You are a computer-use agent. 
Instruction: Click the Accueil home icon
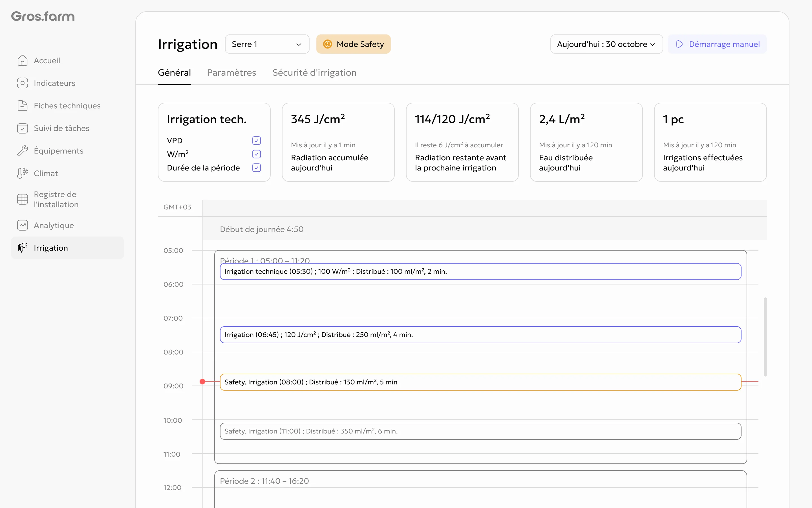pos(23,60)
